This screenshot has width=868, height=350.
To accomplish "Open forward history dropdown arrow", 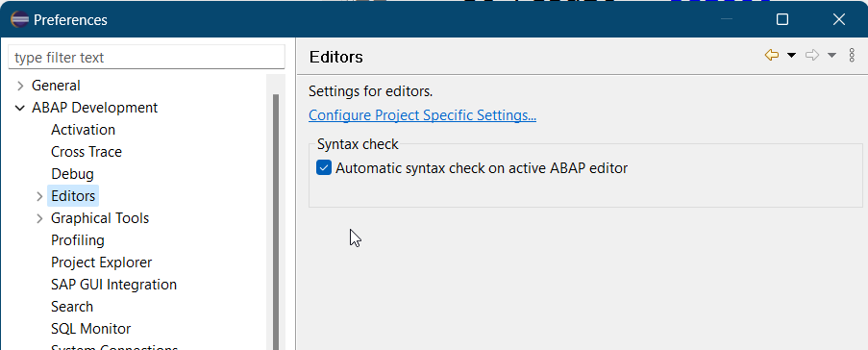I will click(832, 55).
